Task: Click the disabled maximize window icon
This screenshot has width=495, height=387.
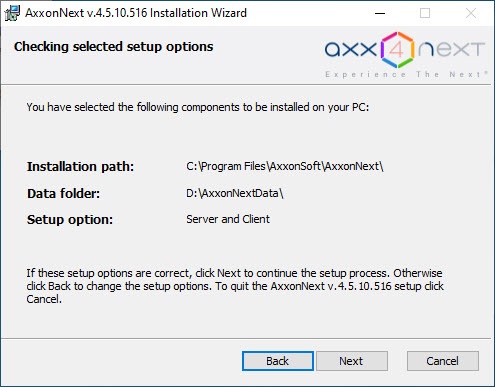Action: point(425,13)
